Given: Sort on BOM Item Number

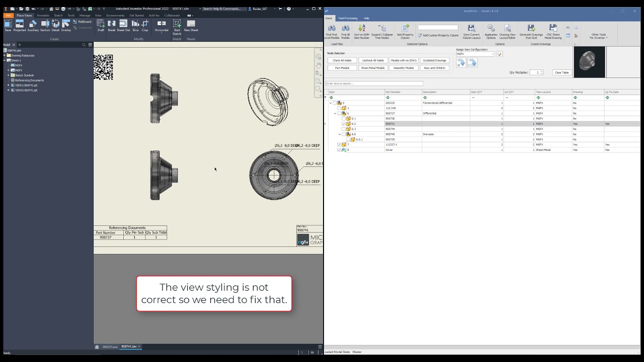Looking at the screenshot, I should 361,32.
